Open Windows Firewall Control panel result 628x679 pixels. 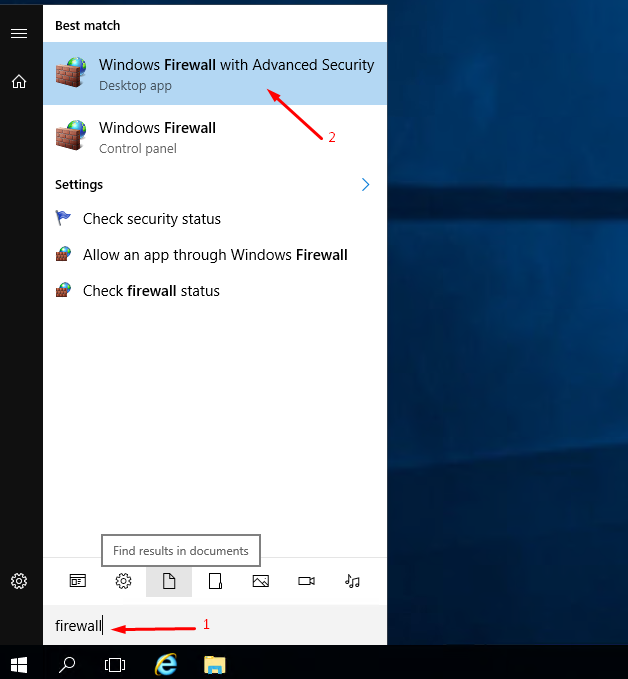pyautogui.click(x=215, y=137)
